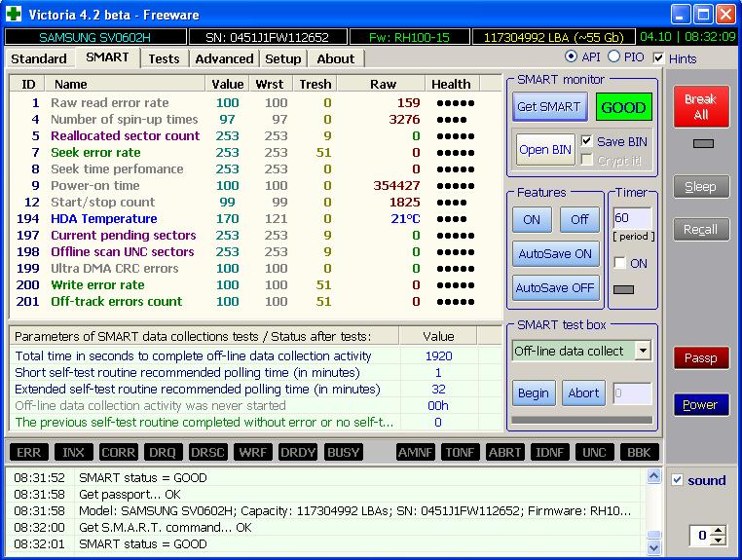742x560 pixels.
Task: Toggle the Crypt it! checkbox
Action: 587,160
